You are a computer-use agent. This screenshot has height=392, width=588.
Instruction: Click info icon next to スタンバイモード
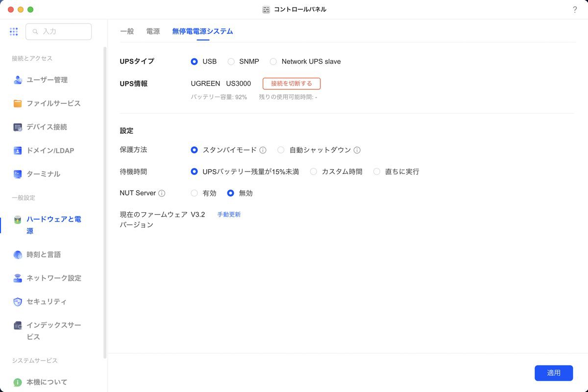point(263,150)
